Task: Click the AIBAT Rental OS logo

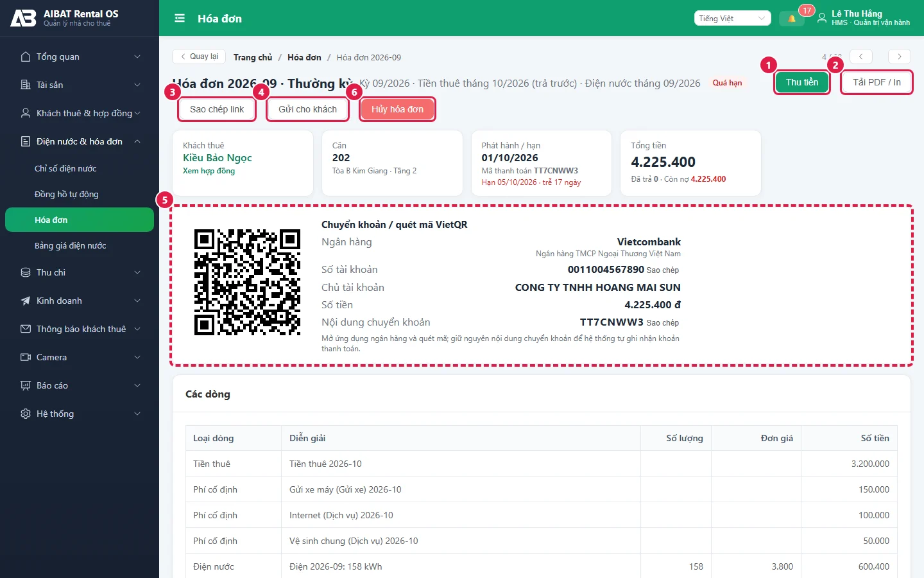Action: (x=24, y=18)
